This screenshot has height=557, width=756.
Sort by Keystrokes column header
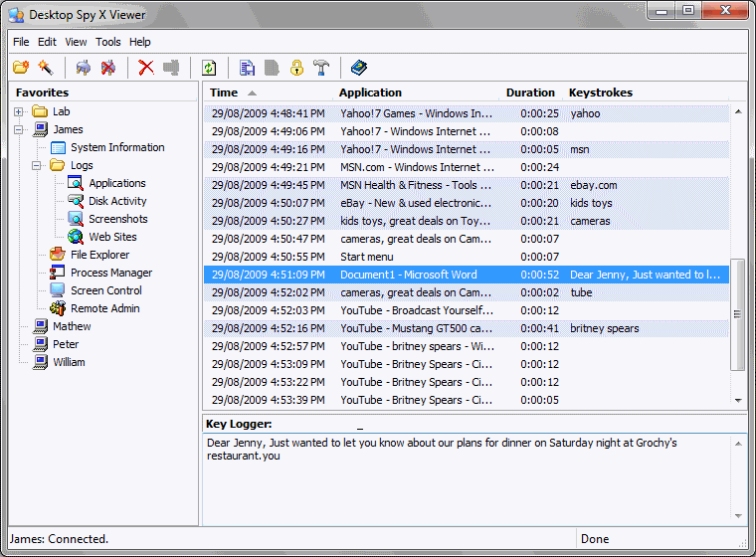click(x=600, y=93)
